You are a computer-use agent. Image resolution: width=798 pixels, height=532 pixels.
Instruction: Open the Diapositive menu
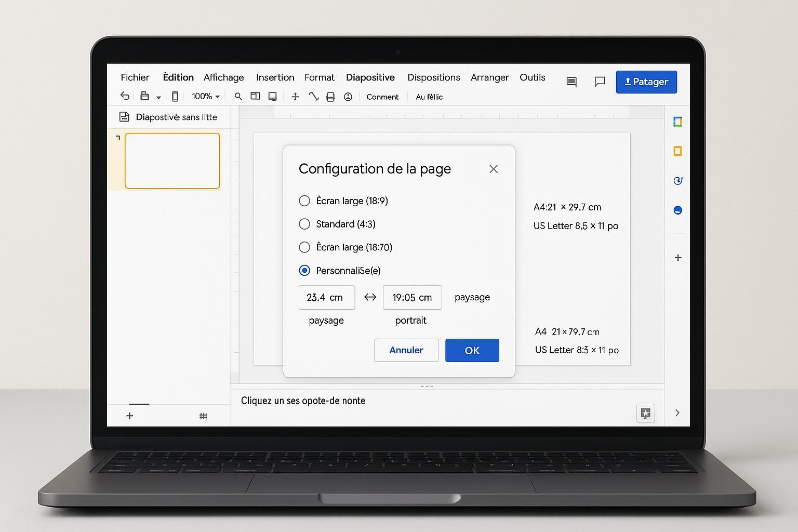pyautogui.click(x=370, y=77)
